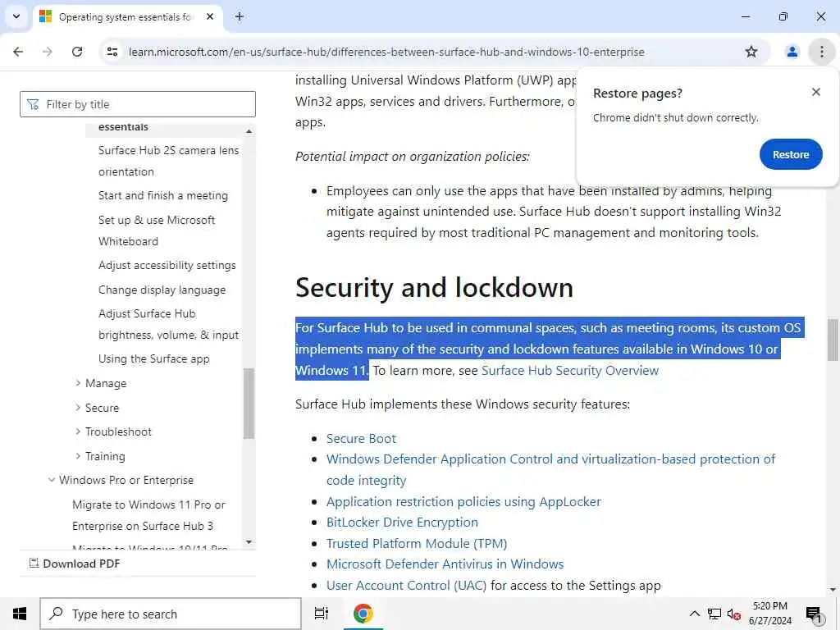Viewport: 840px width, 630px height.
Task: Click the sidebar scrollbar thumb
Action: pos(249,404)
